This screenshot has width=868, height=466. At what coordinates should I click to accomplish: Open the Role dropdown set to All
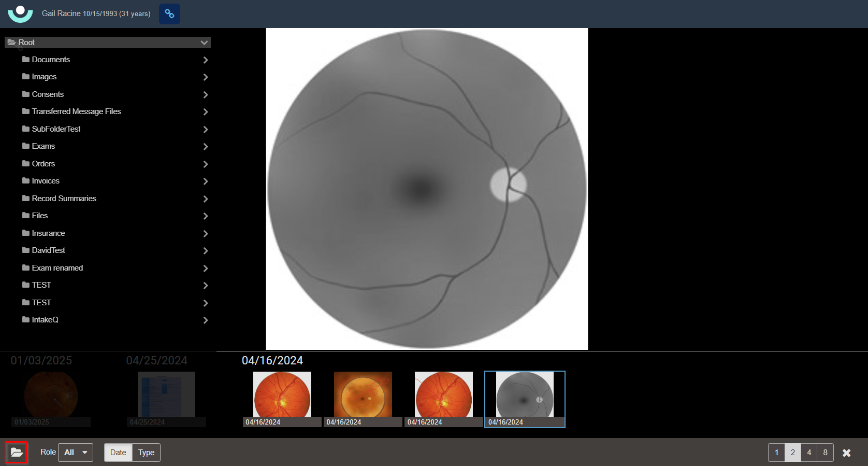coord(76,453)
